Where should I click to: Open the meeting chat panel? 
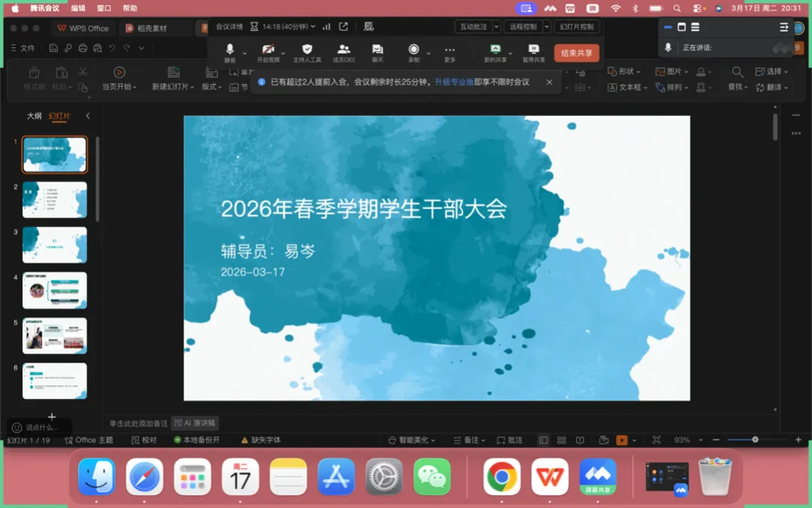377,53
